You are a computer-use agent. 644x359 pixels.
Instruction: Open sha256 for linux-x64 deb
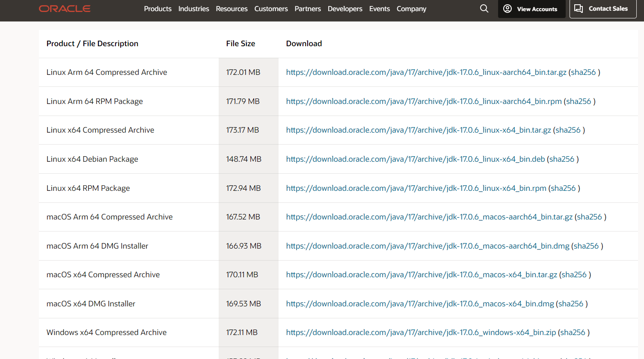(x=562, y=159)
